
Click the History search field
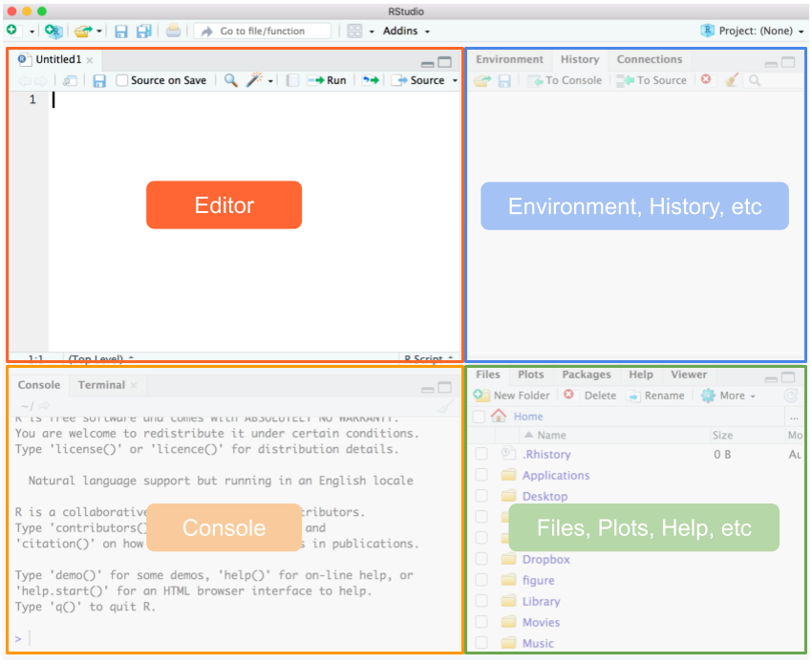773,81
